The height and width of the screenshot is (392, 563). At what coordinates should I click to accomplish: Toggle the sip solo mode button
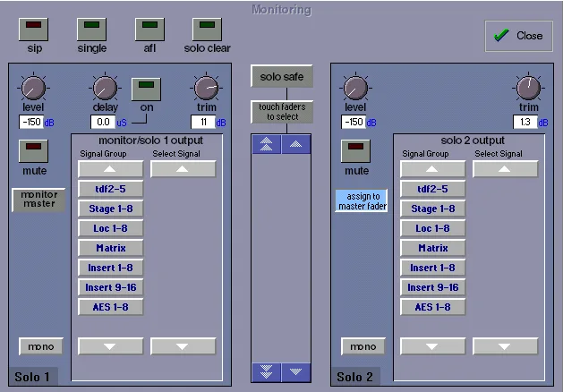pyautogui.click(x=33, y=30)
